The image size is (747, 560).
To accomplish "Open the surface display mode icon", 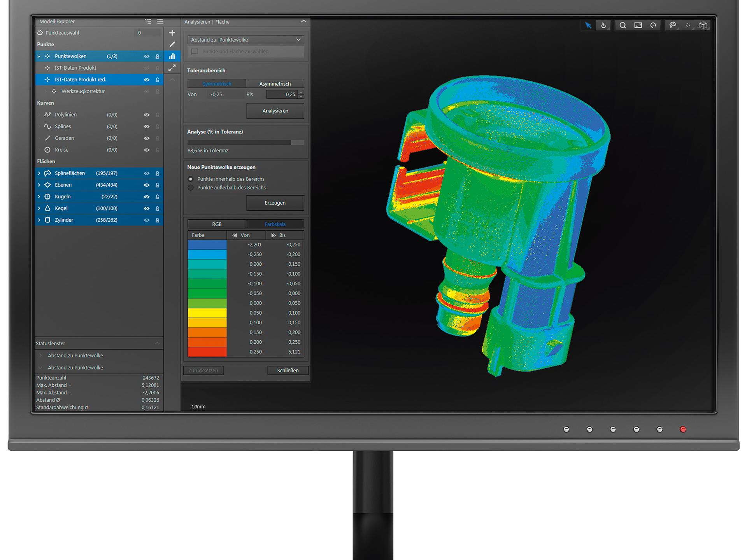I will tap(673, 25).
